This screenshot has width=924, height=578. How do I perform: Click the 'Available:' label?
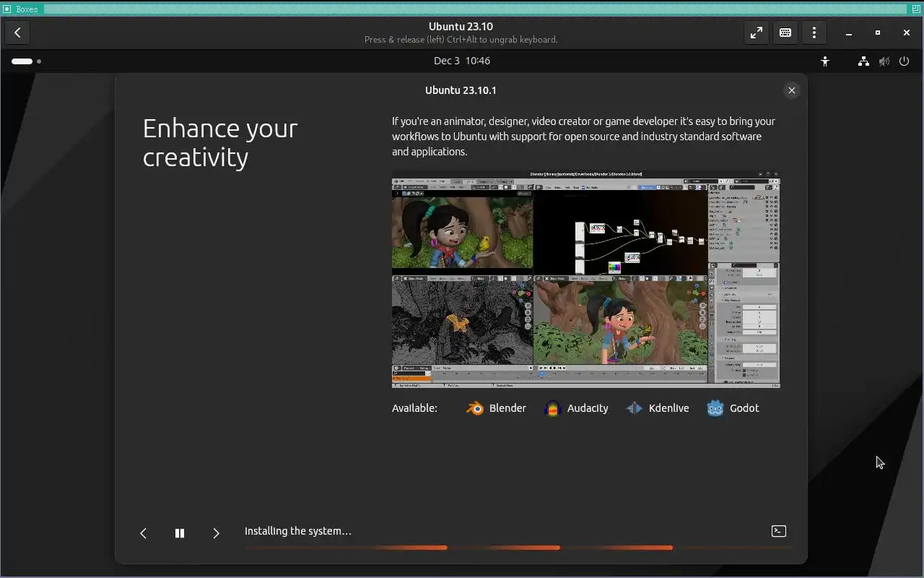click(414, 408)
